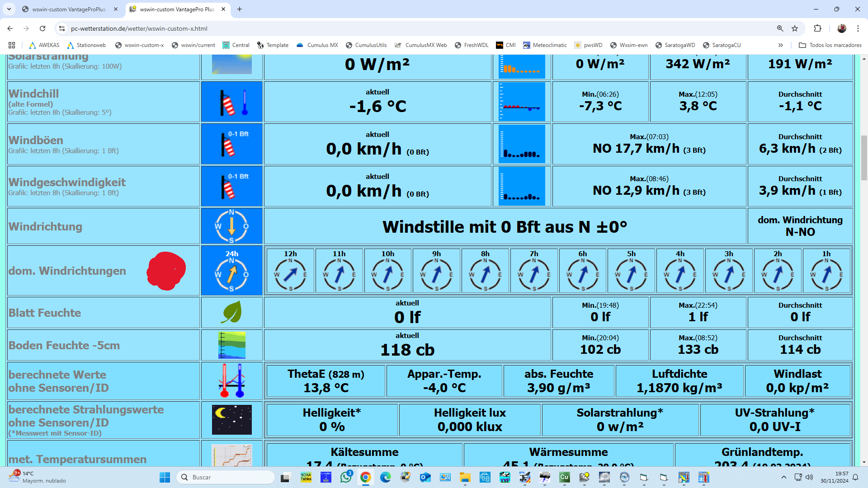Show hidden system tray icons chevron
This screenshot has width=868, height=488.
pos(784,477)
